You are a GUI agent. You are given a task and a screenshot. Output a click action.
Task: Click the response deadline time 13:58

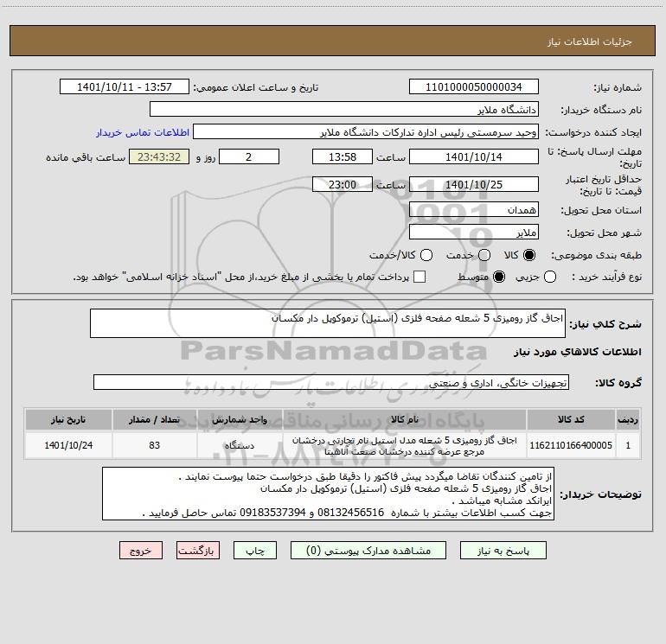point(343,156)
